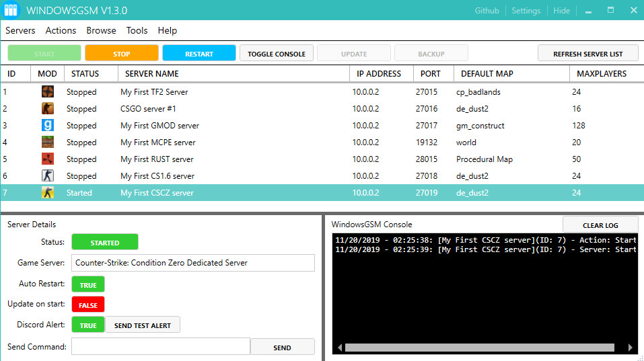Screen dimensions: 644x361
Task: Click the maxplayers '128' cell
Action: (x=578, y=126)
